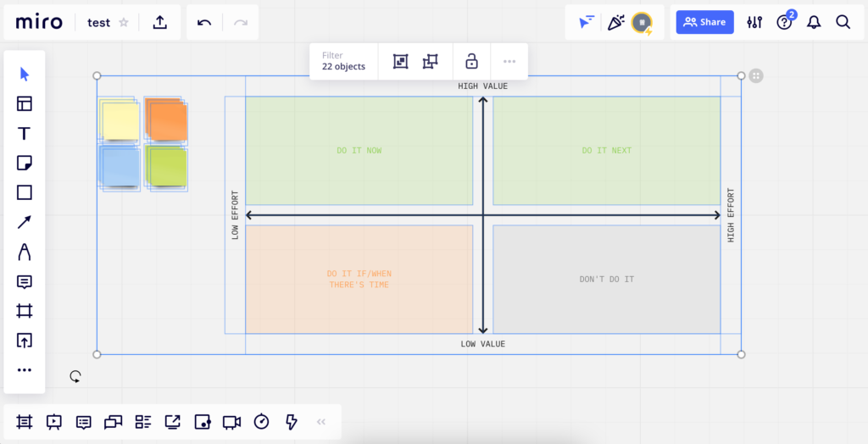Viewport: 868px width, 444px height.
Task: Toggle collaborators' cursors icon
Action: pyautogui.click(x=587, y=22)
